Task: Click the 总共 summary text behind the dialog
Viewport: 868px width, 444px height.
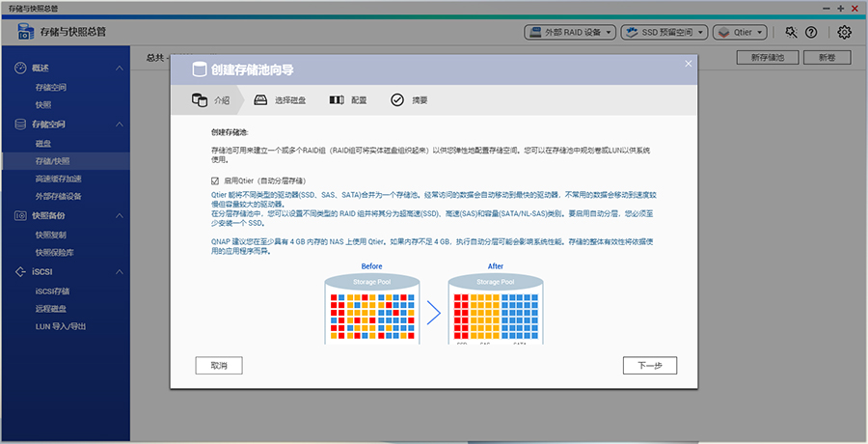Action: pos(155,58)
